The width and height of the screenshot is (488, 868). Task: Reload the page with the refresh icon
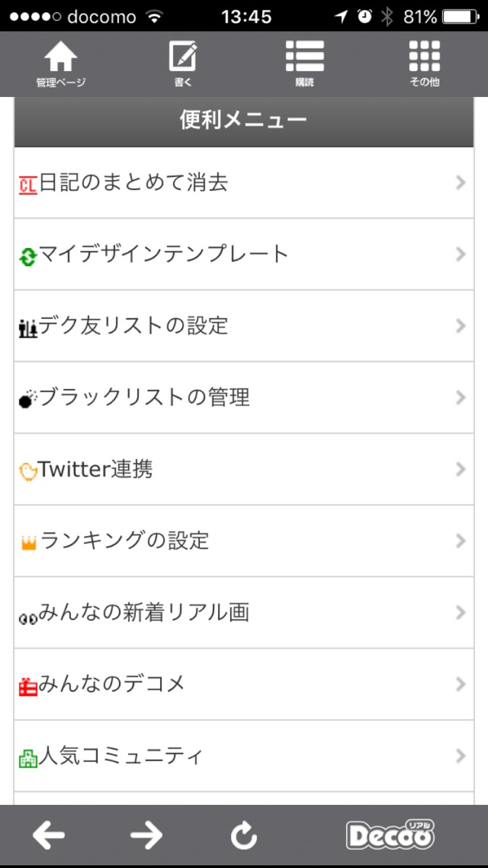click(x=244, y=837)
